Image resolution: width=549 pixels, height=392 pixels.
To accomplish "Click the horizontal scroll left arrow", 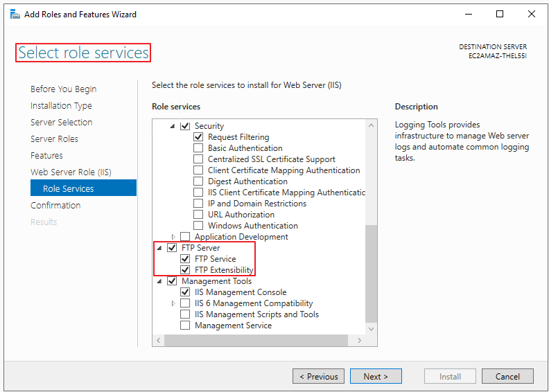I will tap(158, 340).
